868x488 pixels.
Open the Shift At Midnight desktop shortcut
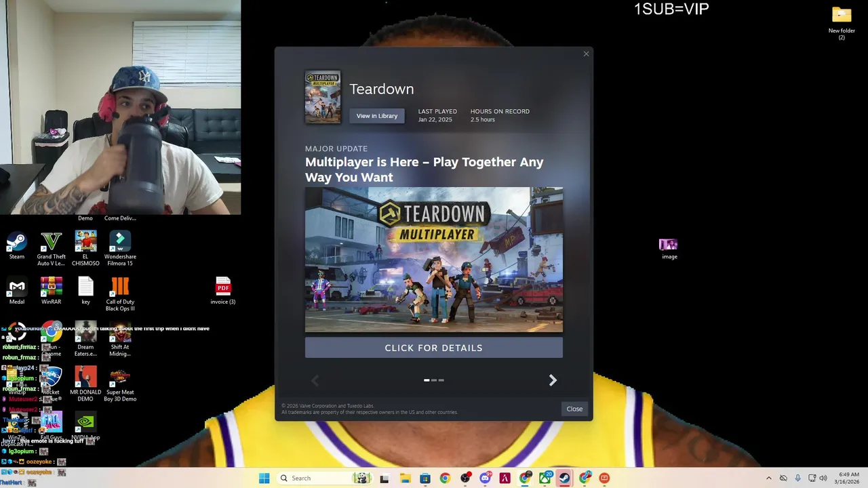coord(120,339)
